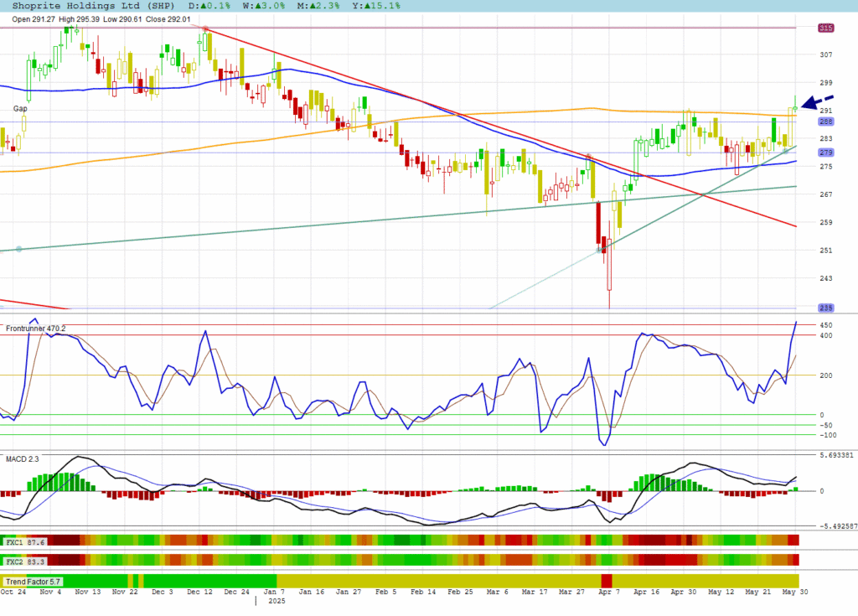This screenshot has height=616, width=858.
Task: Click the Oct 24 date label
Action: 13,592
